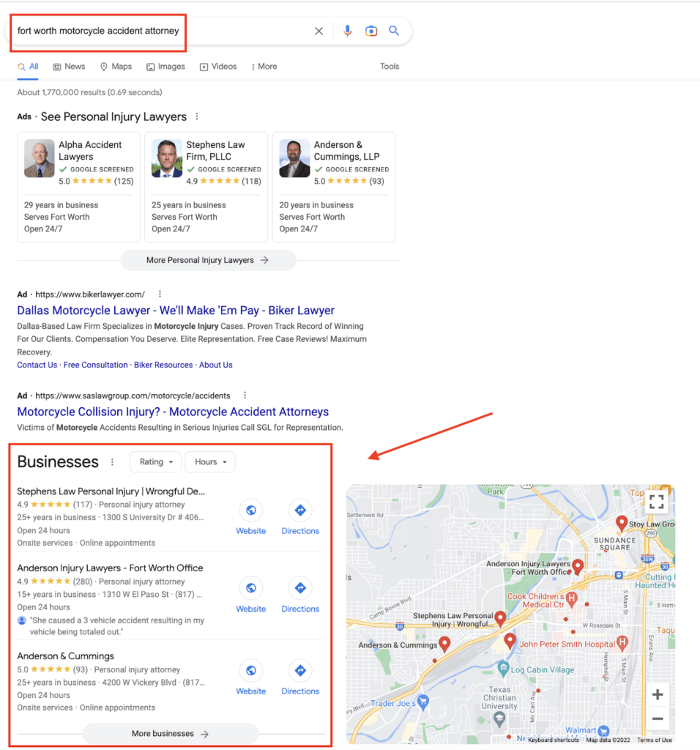This screenshot has height=750, width=700.
Task: Zoom in on the map
Action: (658, 695)
